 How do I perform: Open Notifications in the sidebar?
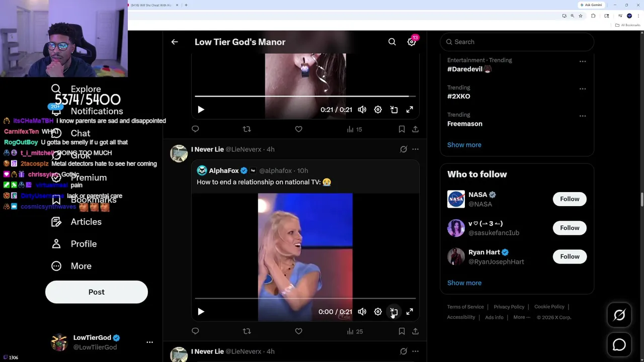coord(88,111)
